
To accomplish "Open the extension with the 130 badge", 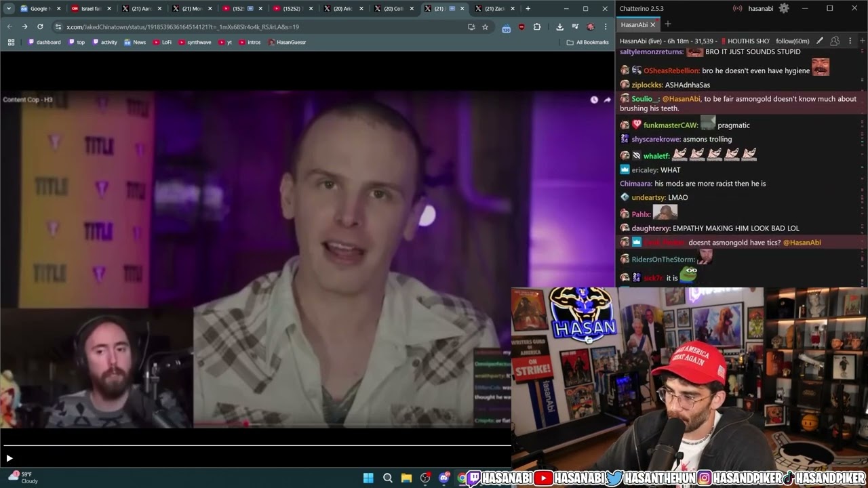I will (506, 27).
